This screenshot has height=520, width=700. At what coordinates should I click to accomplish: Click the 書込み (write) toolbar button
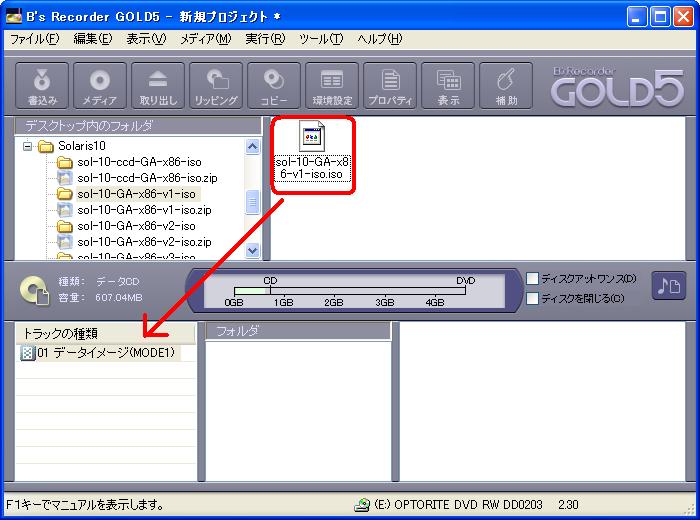pos(42,85)
